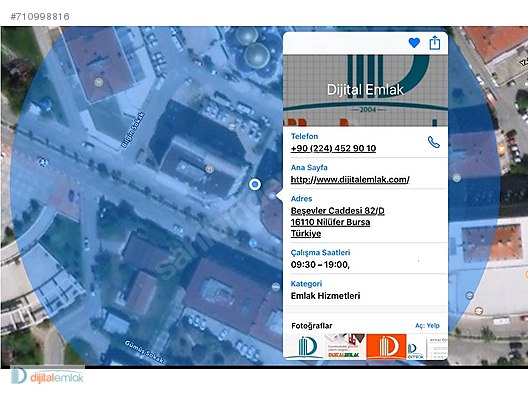Click the green map marker on the red roof

click(98, 81)
